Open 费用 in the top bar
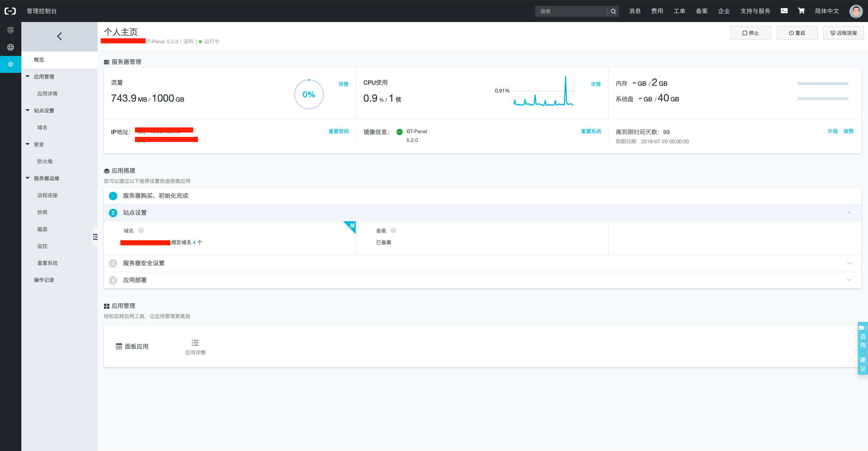This screenshot has height=451, width=868. click(x=657, y=11)
